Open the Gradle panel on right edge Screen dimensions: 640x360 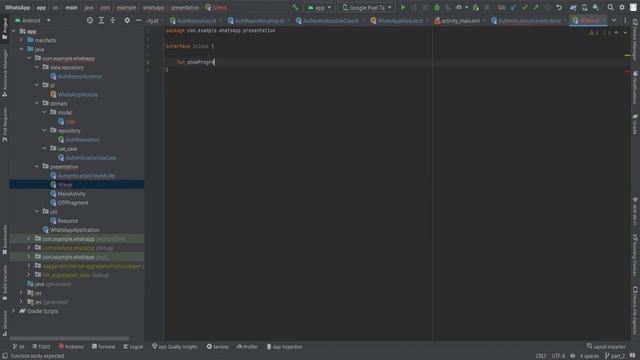point(635,124)
